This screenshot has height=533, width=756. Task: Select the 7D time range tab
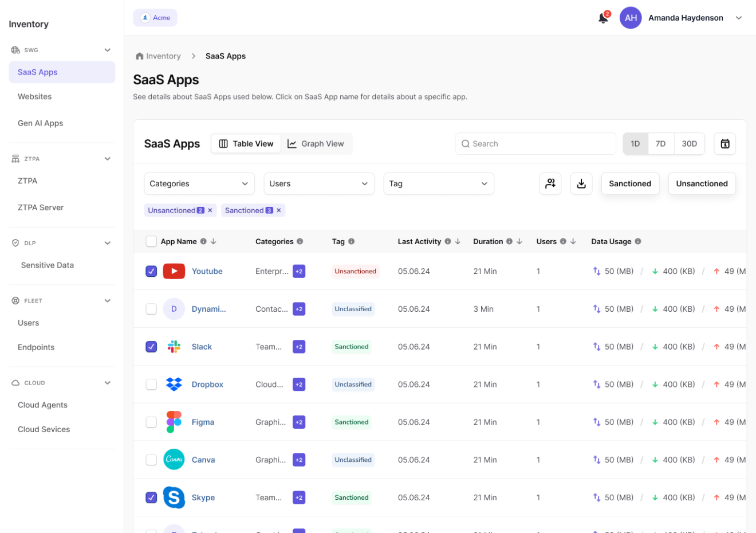(661, 143)
